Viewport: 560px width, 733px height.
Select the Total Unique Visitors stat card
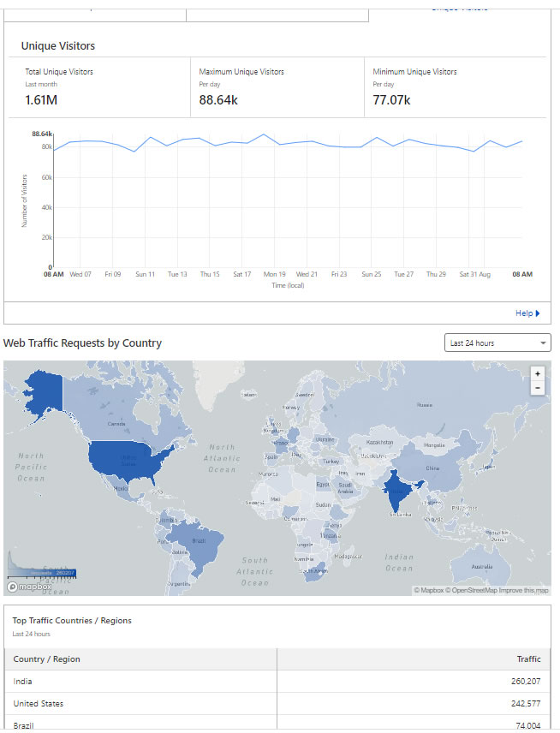(x=99, y=86)
